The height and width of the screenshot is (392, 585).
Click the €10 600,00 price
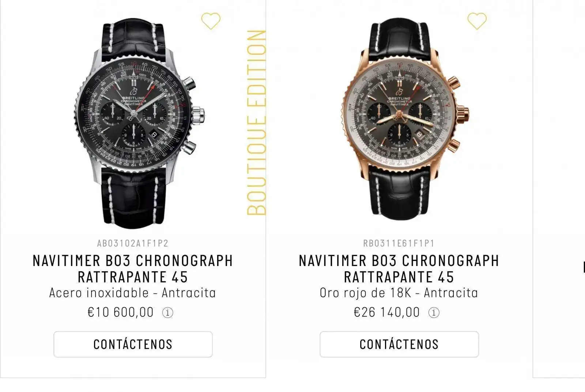tap(121, 312)
